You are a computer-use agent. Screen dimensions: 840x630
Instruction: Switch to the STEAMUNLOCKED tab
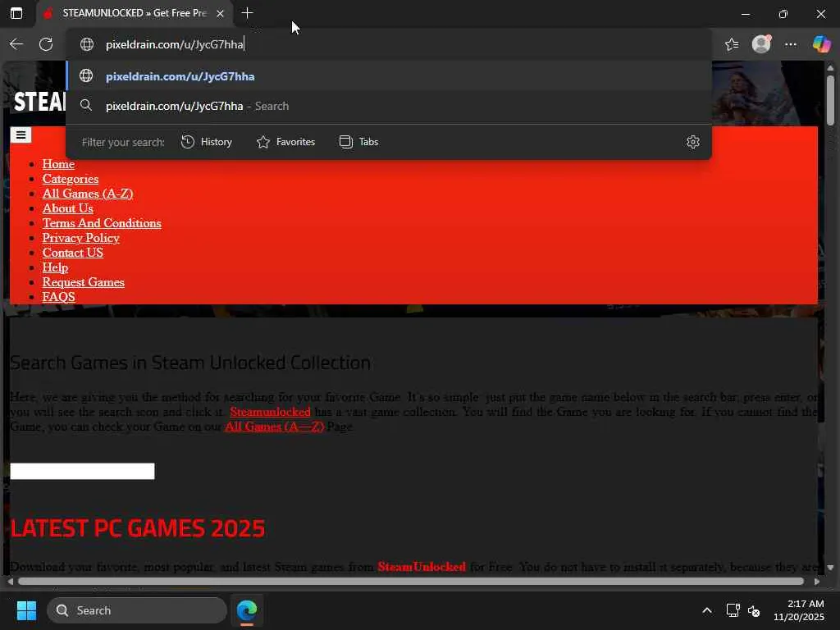click(x=134, y=13)
